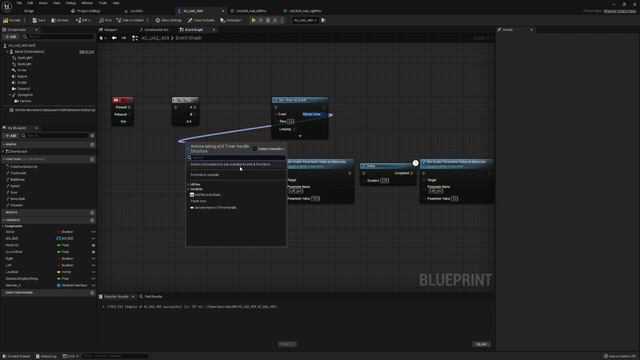Click the Find toolbar button
The image size is (640, 360).
point(105,20)
